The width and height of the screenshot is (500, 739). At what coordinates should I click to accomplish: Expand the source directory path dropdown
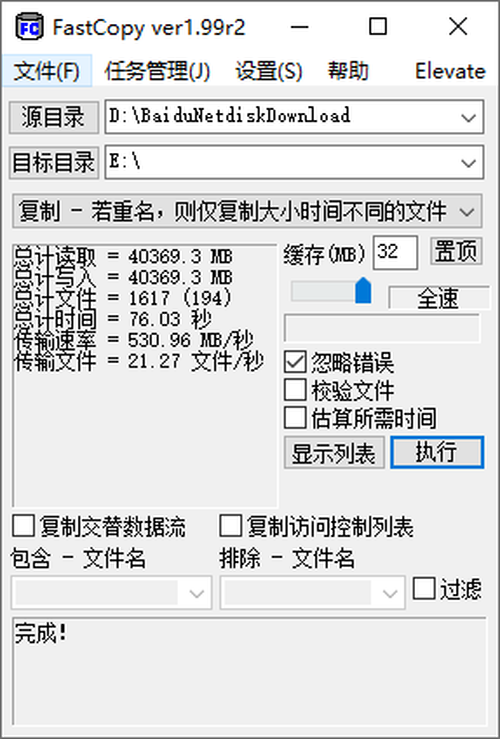[468, 117]
